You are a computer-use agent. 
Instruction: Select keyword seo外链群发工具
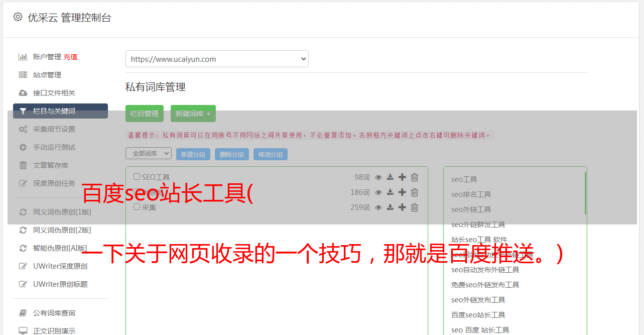(x=478, y=225)
